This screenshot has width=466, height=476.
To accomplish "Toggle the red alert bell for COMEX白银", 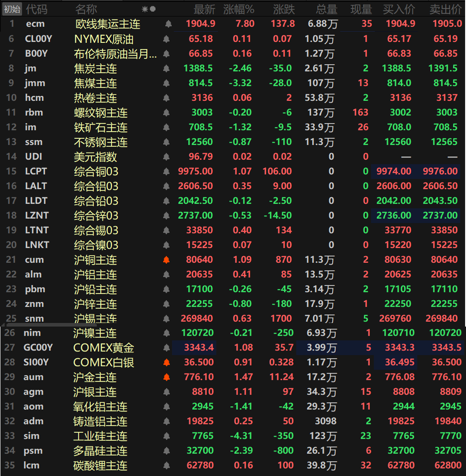I will [166, 363].
